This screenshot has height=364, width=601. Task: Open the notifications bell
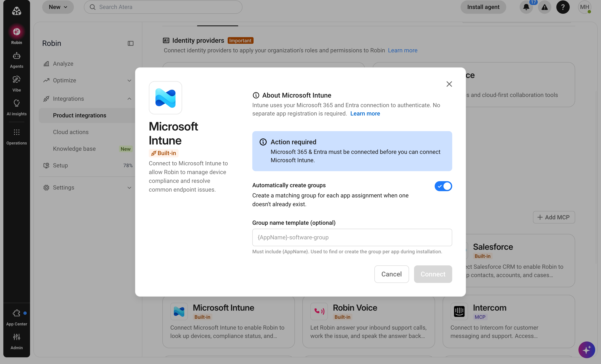point(526,7)
